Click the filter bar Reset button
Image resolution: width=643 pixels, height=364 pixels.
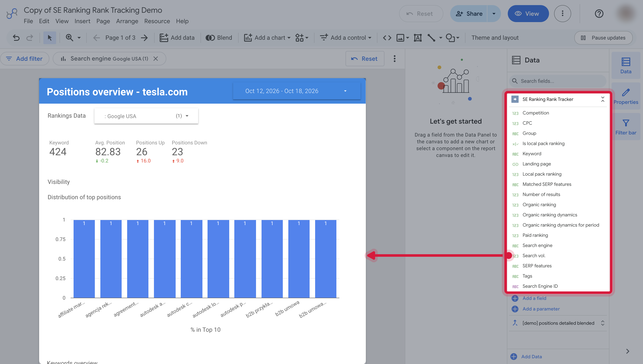tap(365, 59)
